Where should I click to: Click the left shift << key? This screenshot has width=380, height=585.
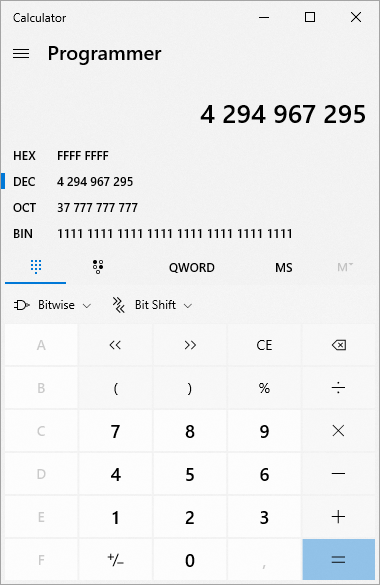[115, 345]
